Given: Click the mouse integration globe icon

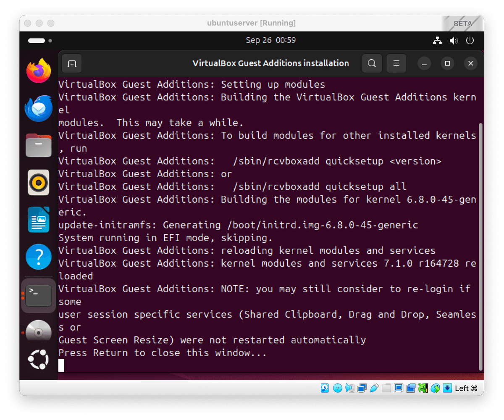Looking at the screenshot, I should [x=435, y=388].
